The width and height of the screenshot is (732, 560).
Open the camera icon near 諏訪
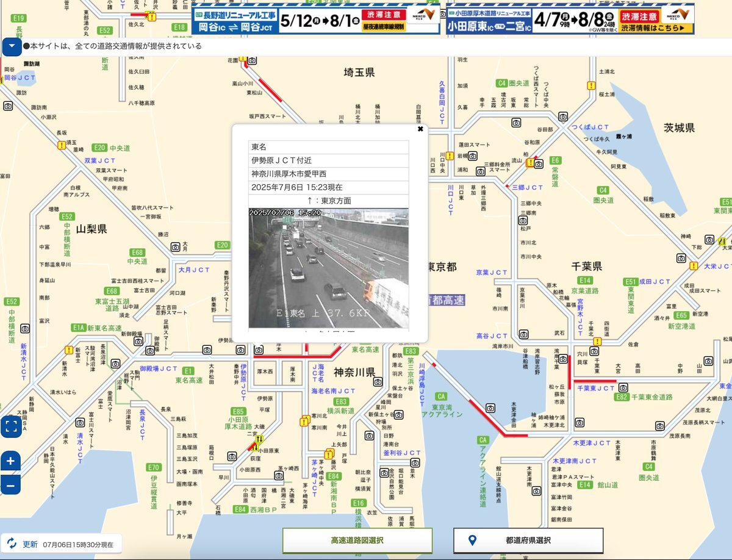(x=8, y=106)
